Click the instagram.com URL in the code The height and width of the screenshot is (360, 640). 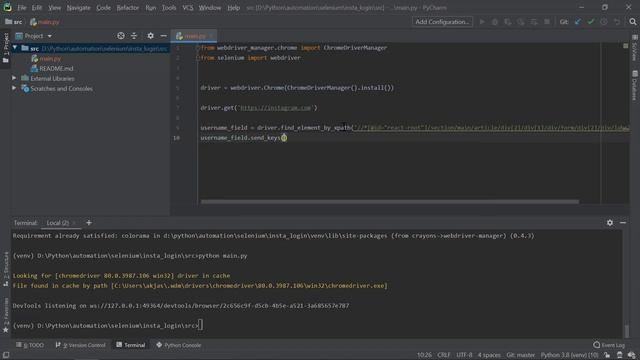(x=276, y=108)
